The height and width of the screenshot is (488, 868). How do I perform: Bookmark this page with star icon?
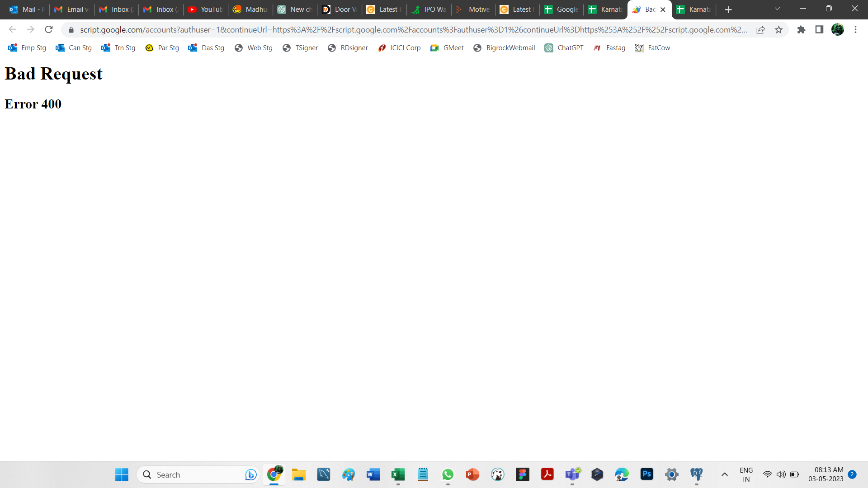coord(778,30)
